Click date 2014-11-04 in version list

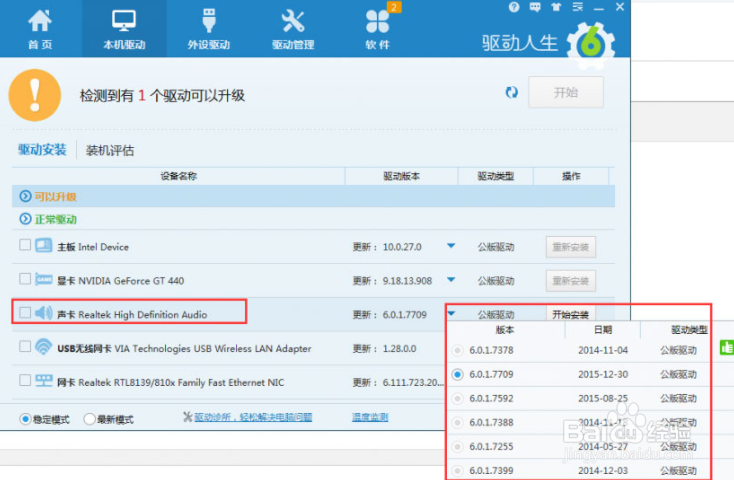tap(603, 350)
